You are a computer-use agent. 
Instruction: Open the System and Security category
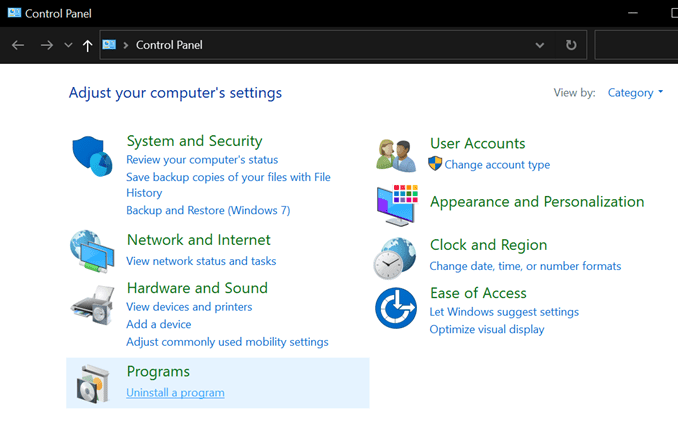(x=195, y=141)
